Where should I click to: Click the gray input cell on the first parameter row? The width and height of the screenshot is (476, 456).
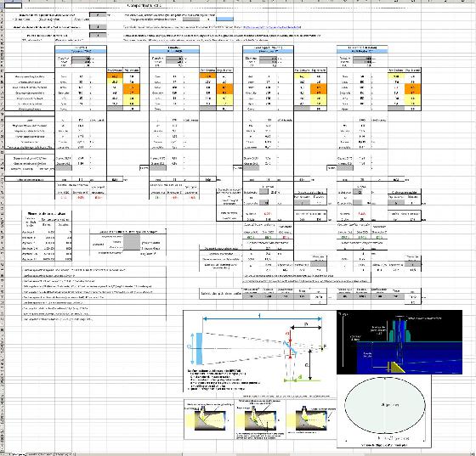point(98,14)
